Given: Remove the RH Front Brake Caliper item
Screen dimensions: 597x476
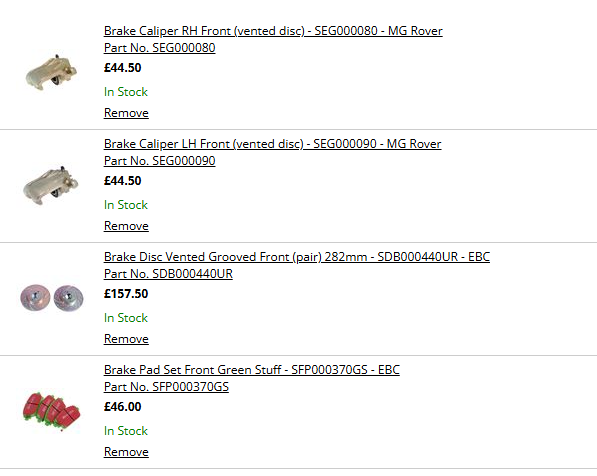Looking at the screenshot, I should pyautogui.click(x=126, y=113).
